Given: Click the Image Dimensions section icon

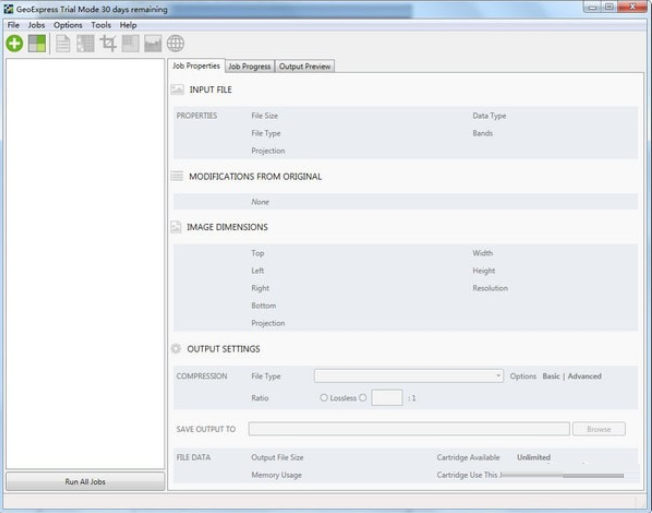Looking at the screenshot, I should pyautogui.click(x=177, y=227).
